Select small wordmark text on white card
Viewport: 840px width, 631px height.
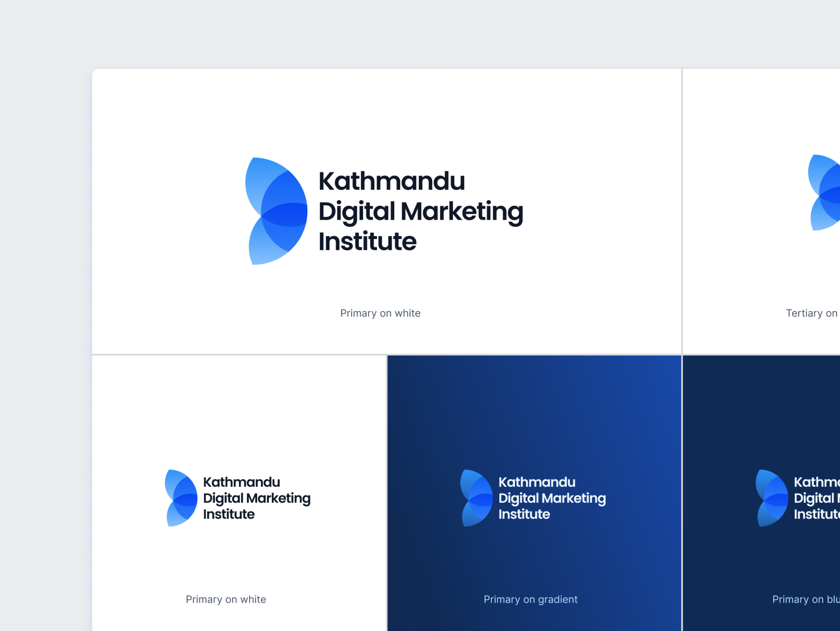[x=257, y=498]
